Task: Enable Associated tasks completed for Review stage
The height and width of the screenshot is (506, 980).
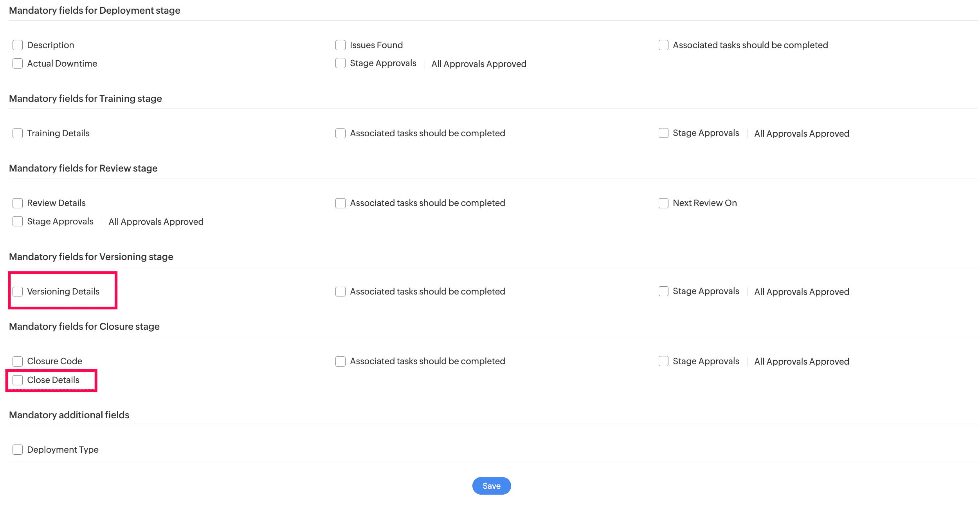Action: tap(340, 202)
